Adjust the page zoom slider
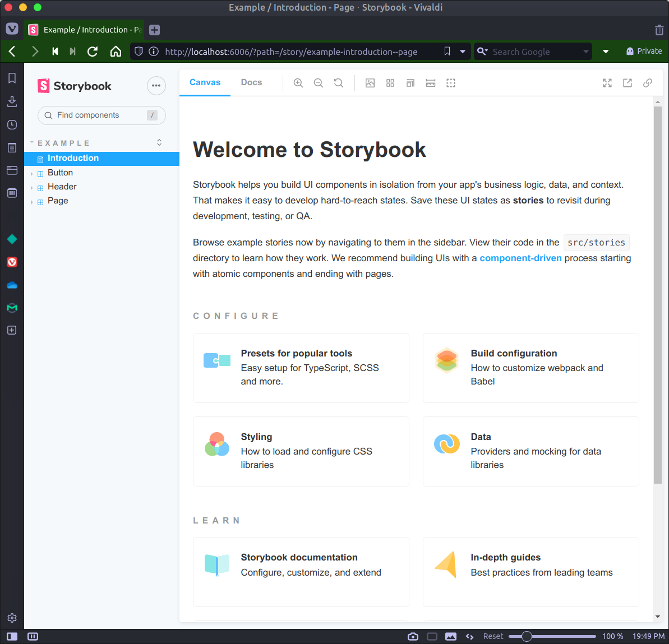Viewport: 669px width, 644px height. click(552, 636)
